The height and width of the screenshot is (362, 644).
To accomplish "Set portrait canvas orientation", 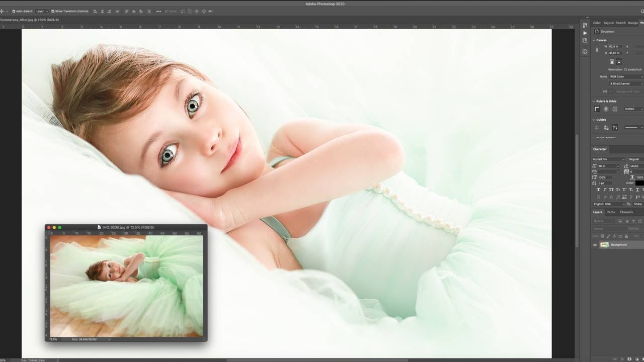I will coord(612,61).
